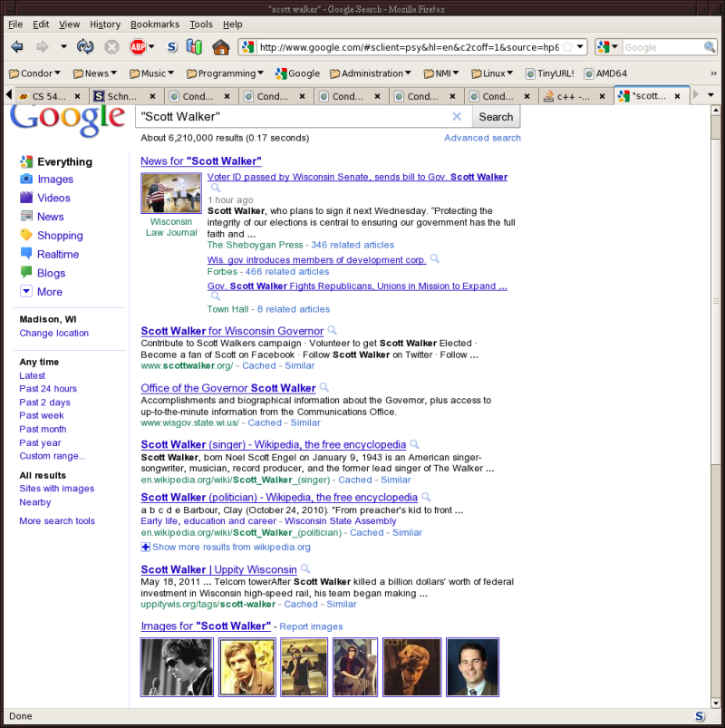Screen dimensions: 725x728
Task: Open the History menu
Action: (105, 24)
